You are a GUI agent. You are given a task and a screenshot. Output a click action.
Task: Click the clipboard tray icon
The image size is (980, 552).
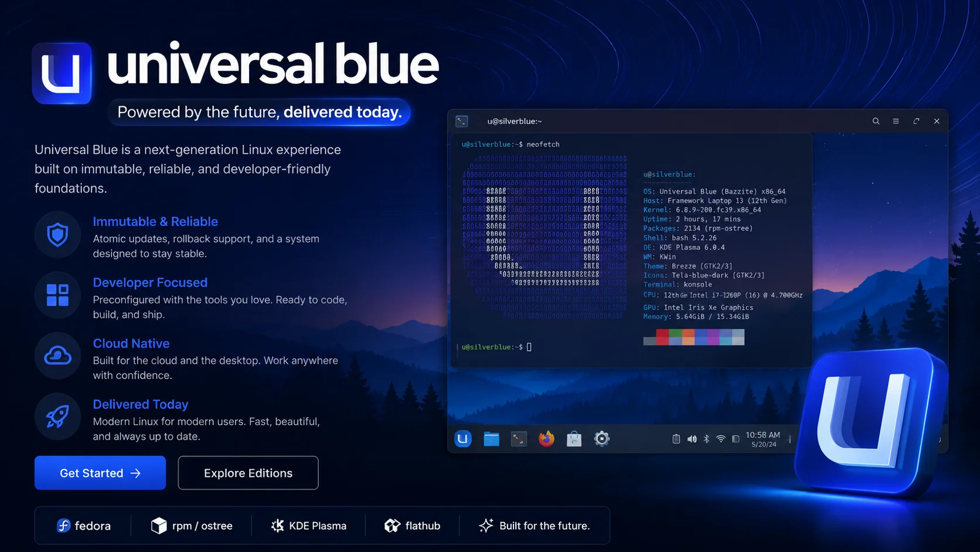click(x=676, y=439)
